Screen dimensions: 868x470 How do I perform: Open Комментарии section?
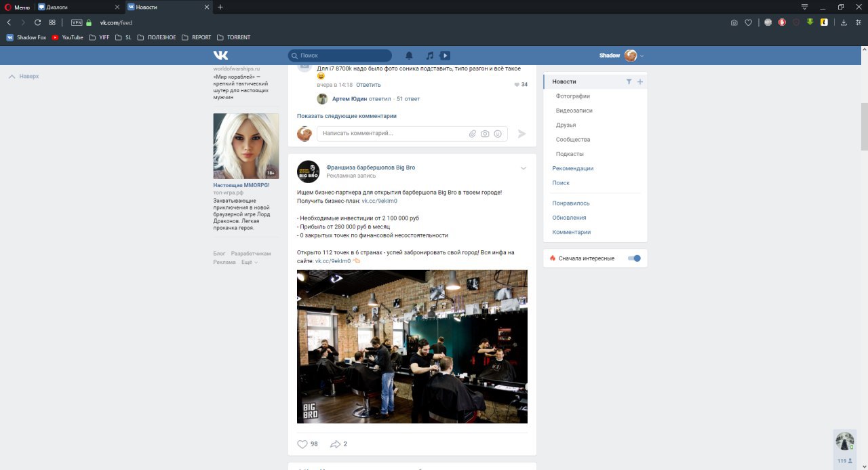[572, 232]
